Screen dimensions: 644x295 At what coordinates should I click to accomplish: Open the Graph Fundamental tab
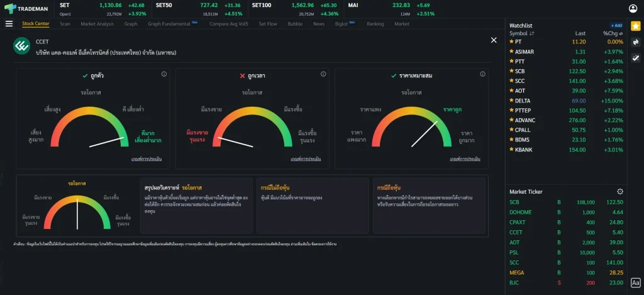169,24
